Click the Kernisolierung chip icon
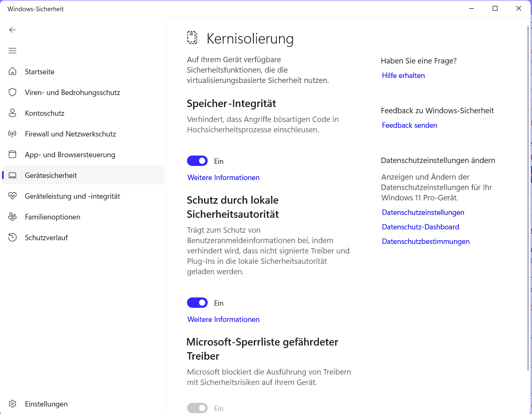Viewport: 532px width, 414px height. pyautogui.click(x=192, y=38)
